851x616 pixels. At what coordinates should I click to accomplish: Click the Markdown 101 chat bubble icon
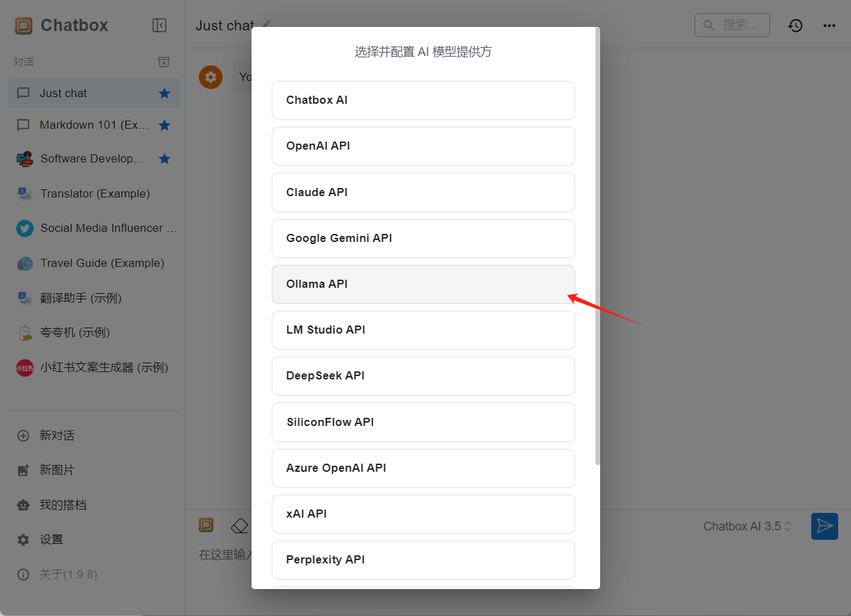pos(24,125)
